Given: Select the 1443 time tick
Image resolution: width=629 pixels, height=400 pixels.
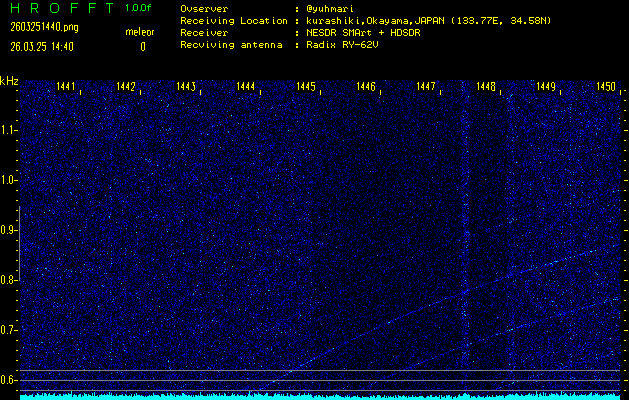Looking at the screenshot, I should click(186, 88).
